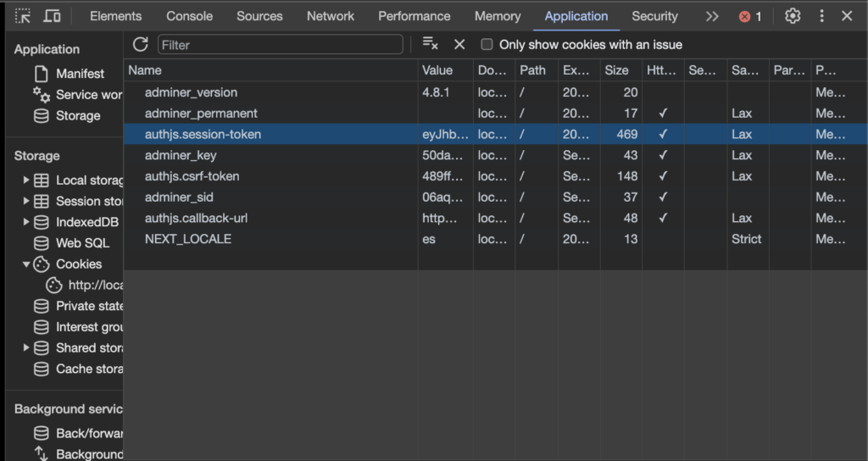Sort by the Do… domain column header

coord(494,70)
